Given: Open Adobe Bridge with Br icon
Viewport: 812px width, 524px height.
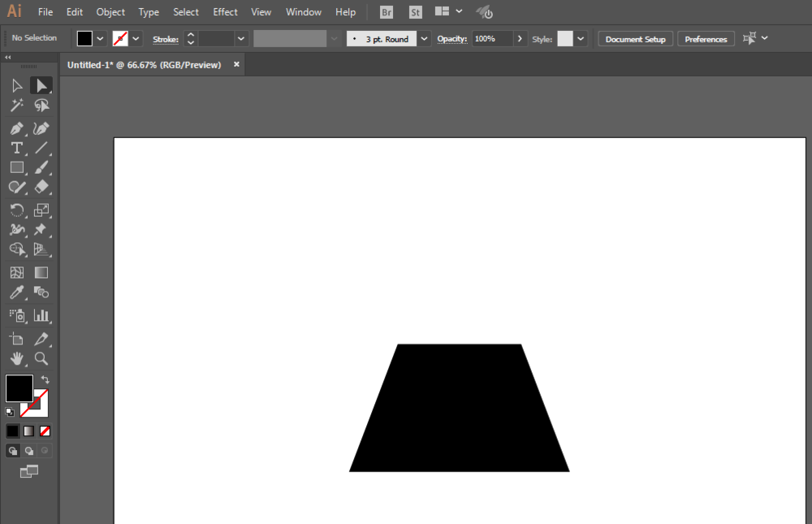Looking at the screenshot, I should (x=387, y=12).
